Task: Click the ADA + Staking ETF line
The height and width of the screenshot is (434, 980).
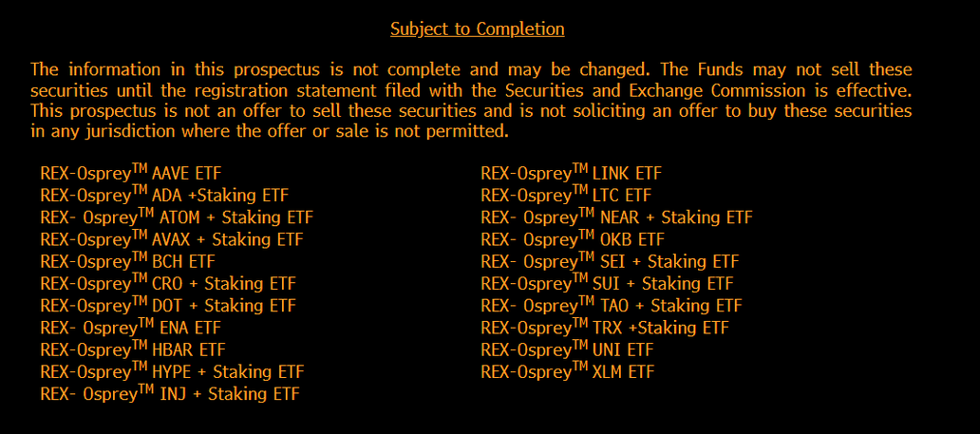Action: 164,196
